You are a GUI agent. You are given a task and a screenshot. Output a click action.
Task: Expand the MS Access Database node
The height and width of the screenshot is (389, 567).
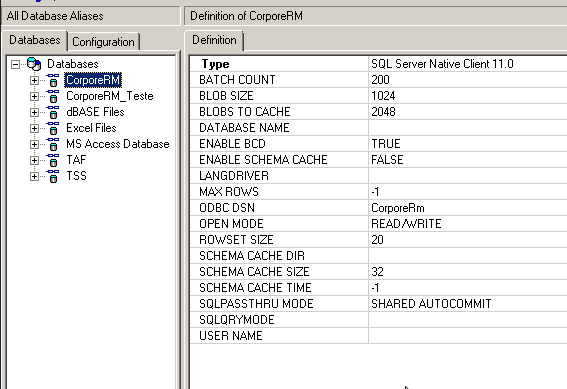point(34,145)
